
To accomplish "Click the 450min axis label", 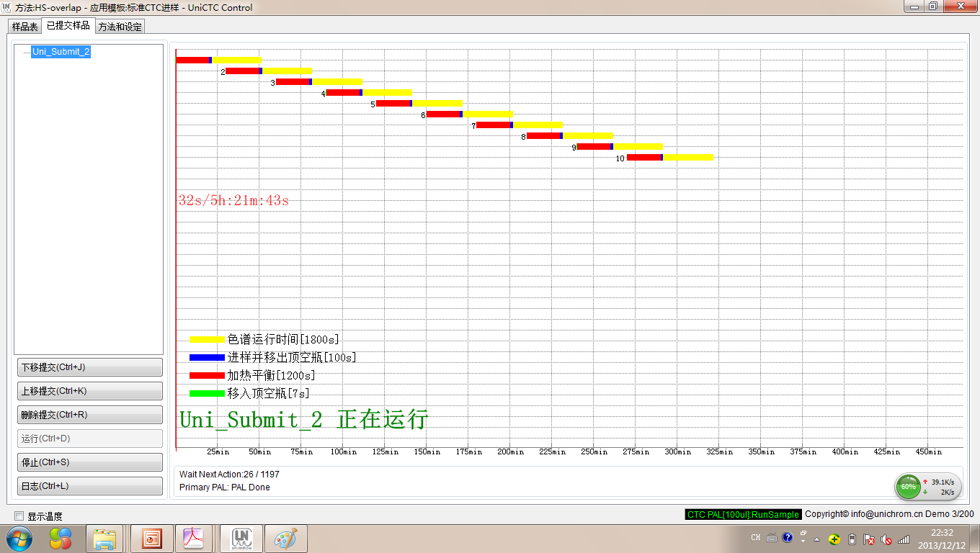I will 928,452.
